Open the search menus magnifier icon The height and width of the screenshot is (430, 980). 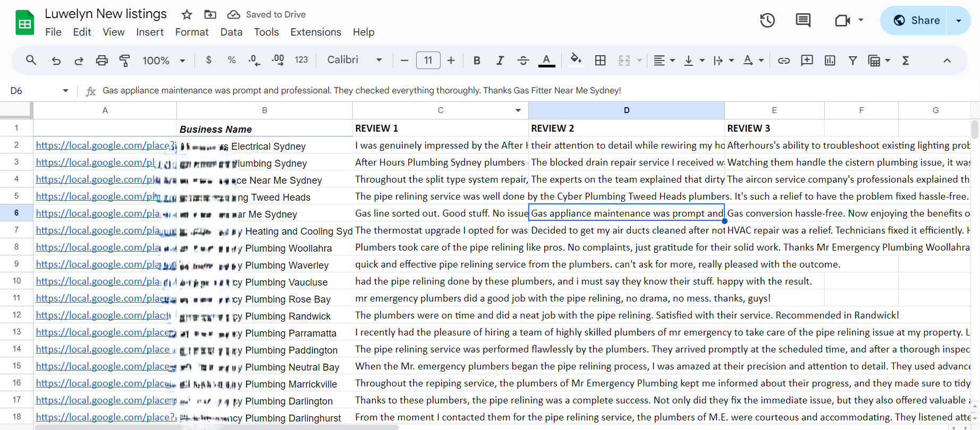tap(31, 61)
